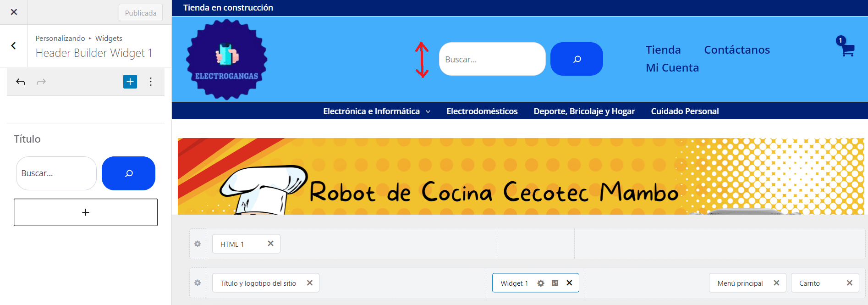Click Widget 1 layout icon

[555, 283]
